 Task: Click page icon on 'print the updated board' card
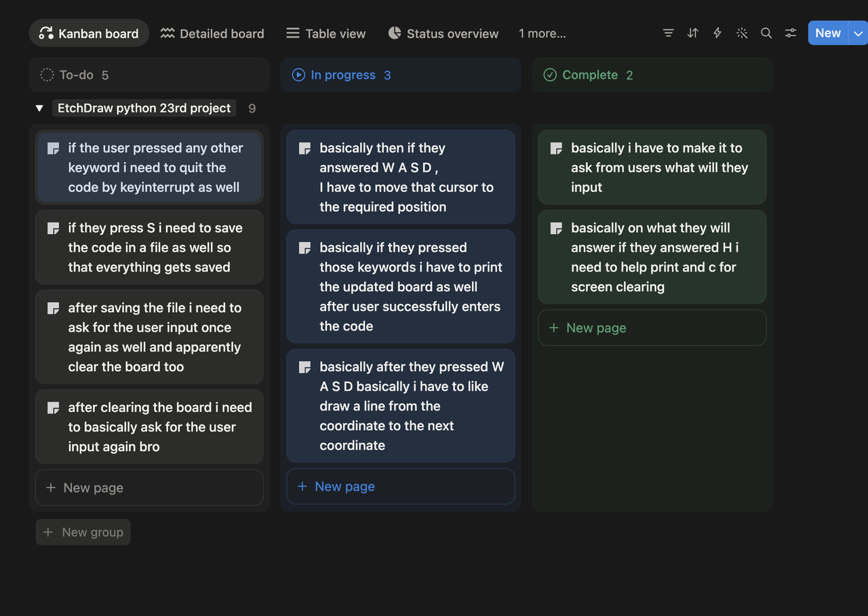point(305,248)
